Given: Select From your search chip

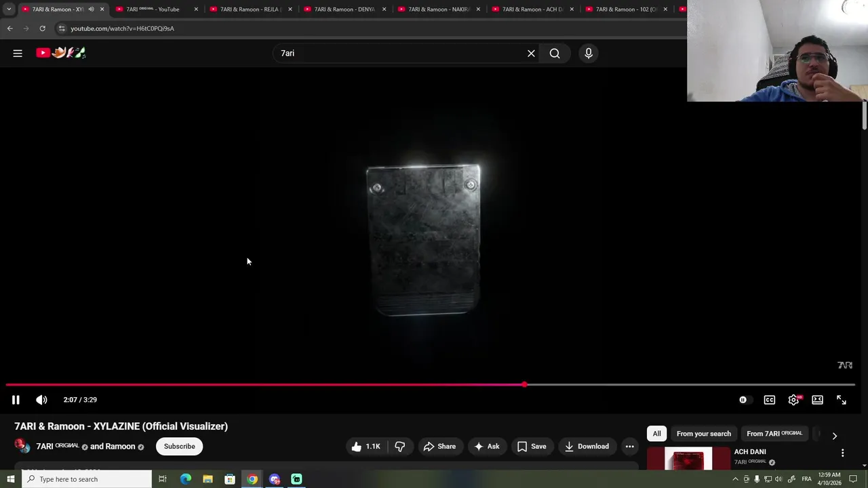Looking at the screenshot, I should pos(703,434).
